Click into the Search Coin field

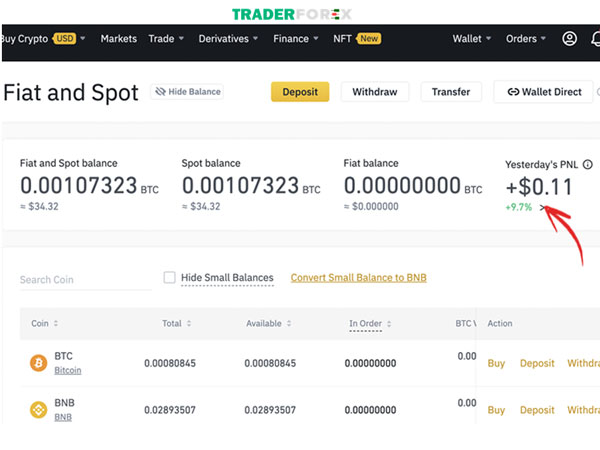click(85, 280)
